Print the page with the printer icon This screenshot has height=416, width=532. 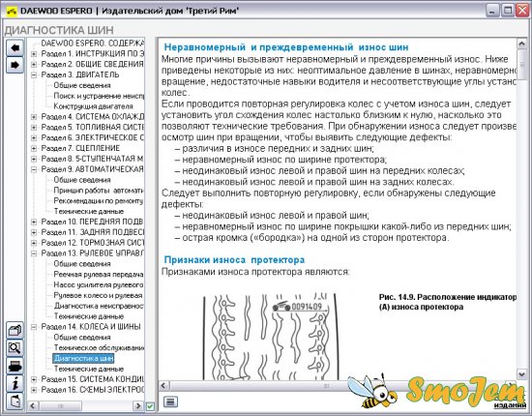click(15, 366)
